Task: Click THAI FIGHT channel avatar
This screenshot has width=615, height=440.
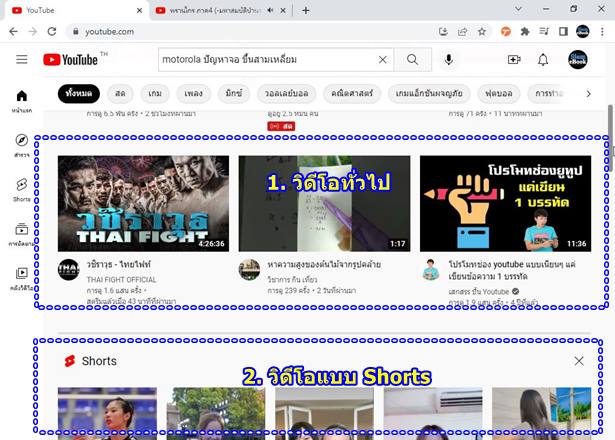Action: [69, 270]
